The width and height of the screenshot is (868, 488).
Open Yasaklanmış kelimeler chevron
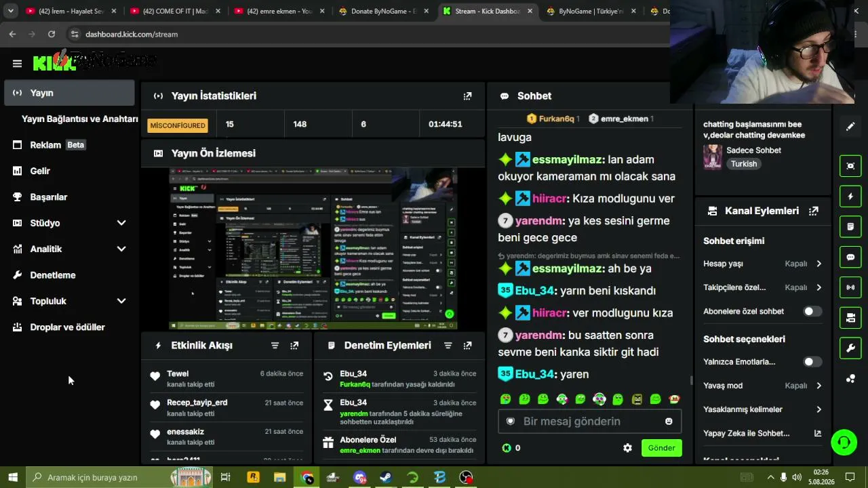click(x=818, y=409)
